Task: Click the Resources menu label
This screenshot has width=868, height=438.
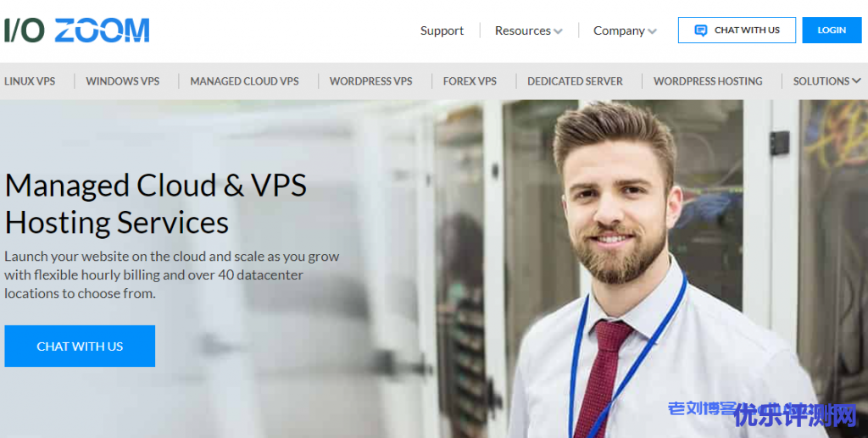Action: [x=522, y=30]
